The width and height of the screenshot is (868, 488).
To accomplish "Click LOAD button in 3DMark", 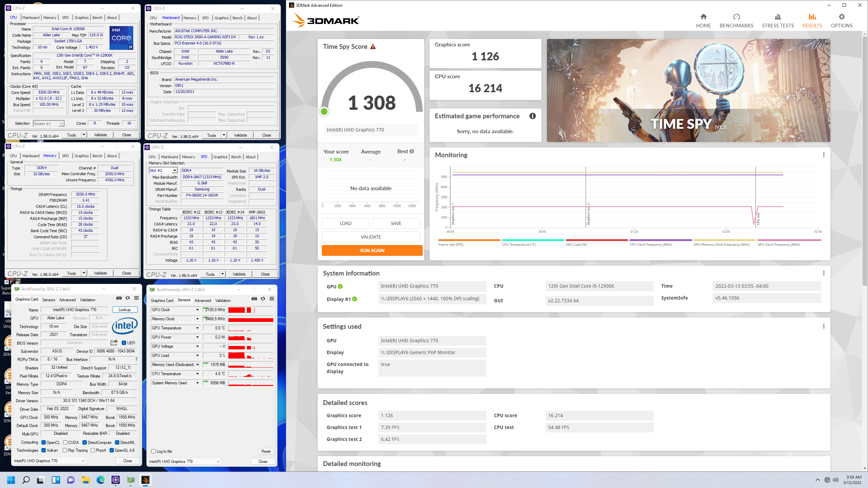I will [x=346, y=223].
